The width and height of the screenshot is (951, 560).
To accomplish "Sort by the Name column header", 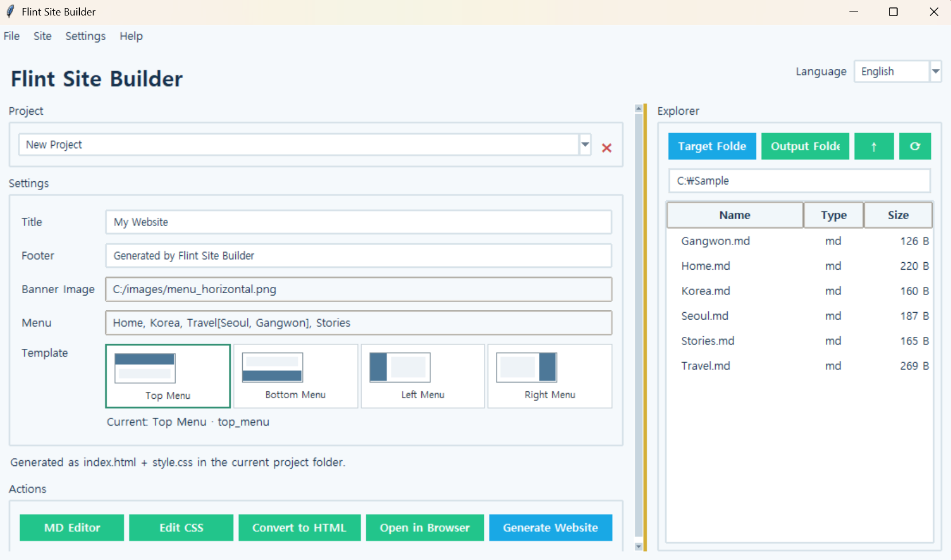I will tap(735, 215).
